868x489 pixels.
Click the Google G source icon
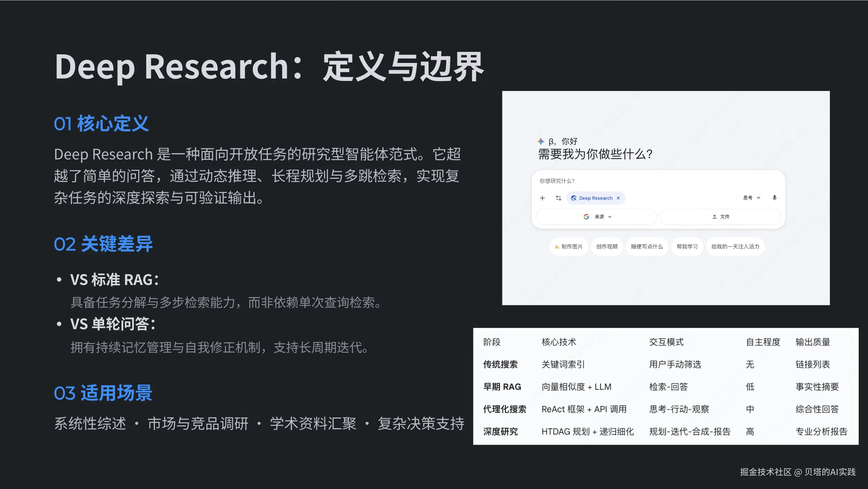[586, 217]
